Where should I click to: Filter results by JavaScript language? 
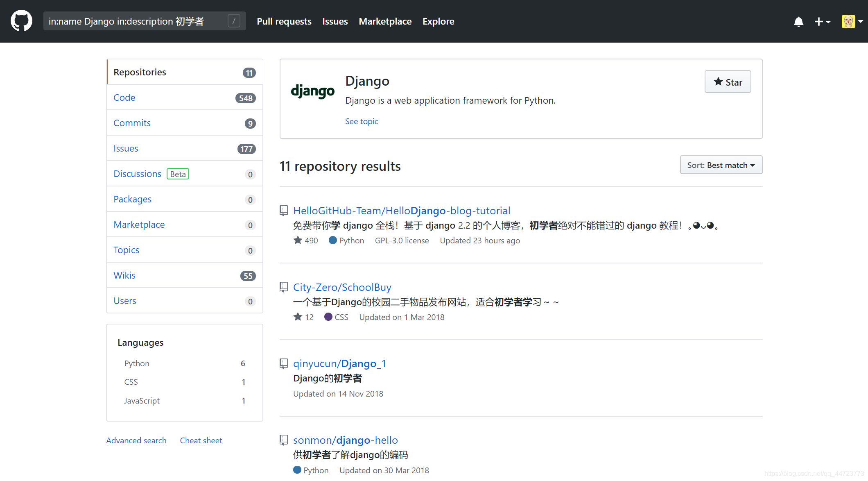[x=185, y=401]
